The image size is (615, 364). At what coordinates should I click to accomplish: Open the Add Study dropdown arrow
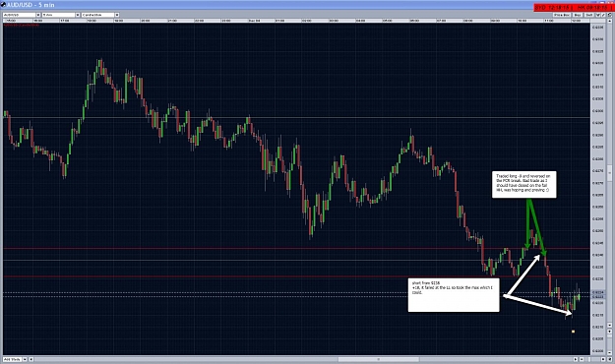(25, 359)
